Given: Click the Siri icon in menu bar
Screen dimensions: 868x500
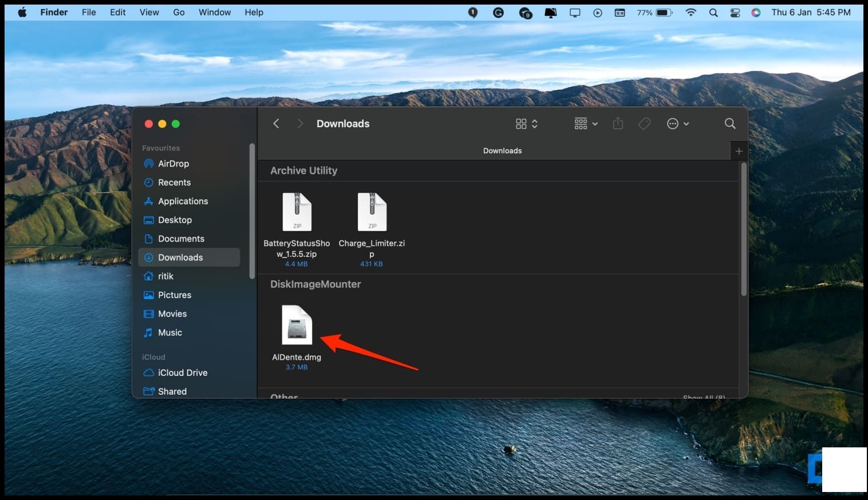Looking at the screenshot, I should click(x=756, y=12).
